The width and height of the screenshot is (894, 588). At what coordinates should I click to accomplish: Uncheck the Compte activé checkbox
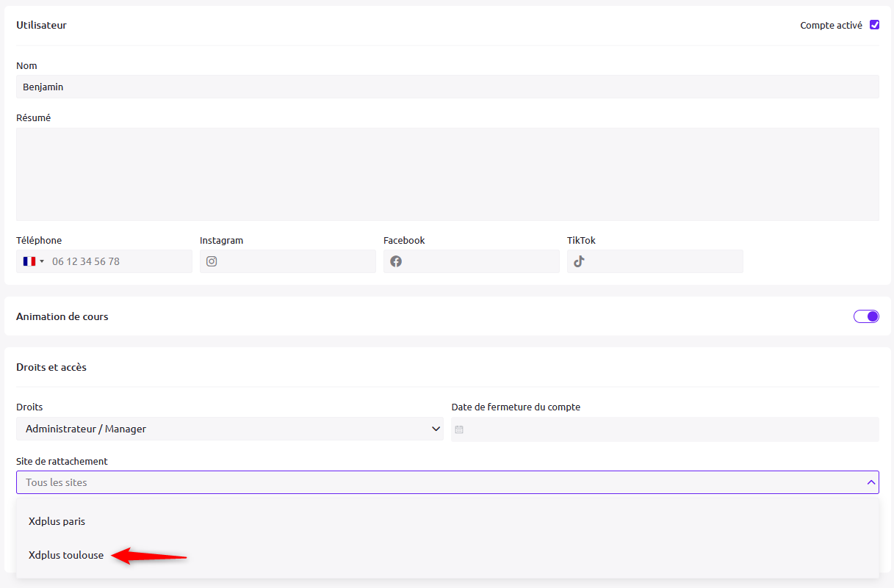[874, 25]
